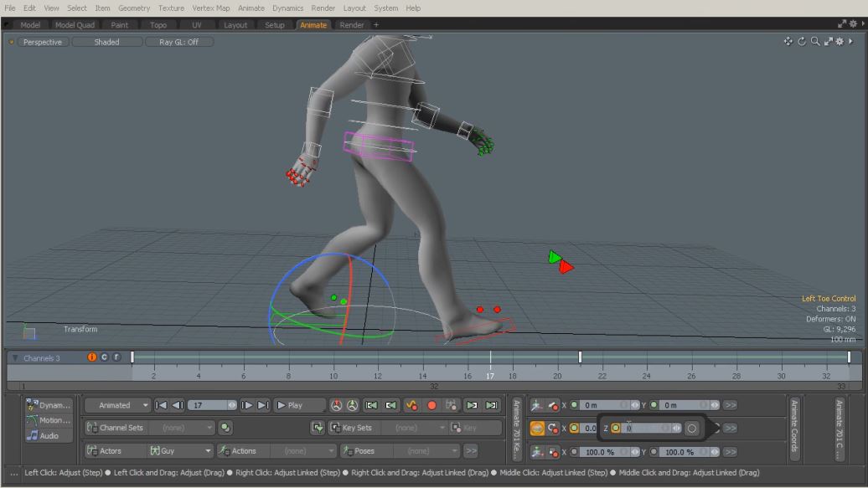Screen dimensions: 868x488
Task: Open the Actors Guy dropdown
Action: (180, 451)
